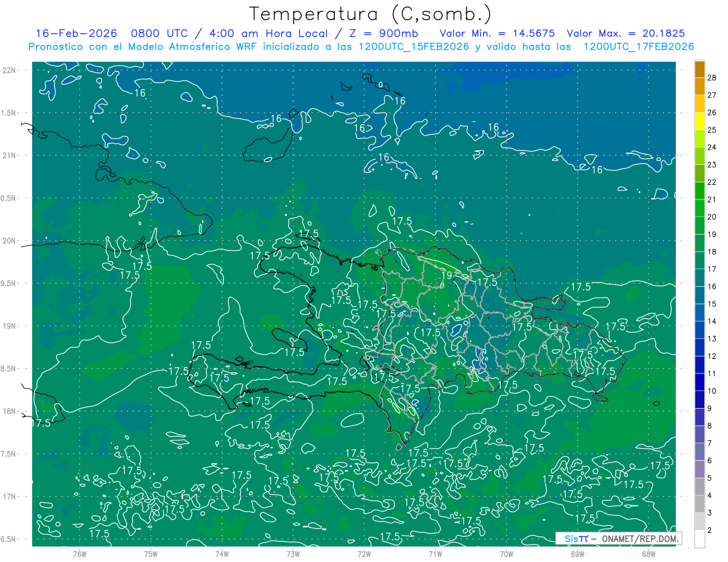The image size is (728, 562).
Task: Select the '1200UTC_17FEB2026' valid-until time text
Action: (638, 47)
